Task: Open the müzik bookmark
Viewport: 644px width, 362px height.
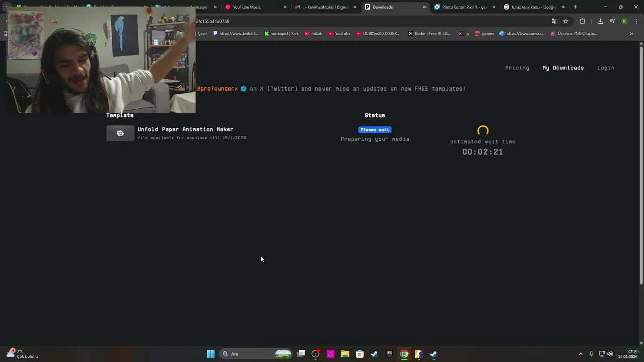Action: tap(313, 34)
